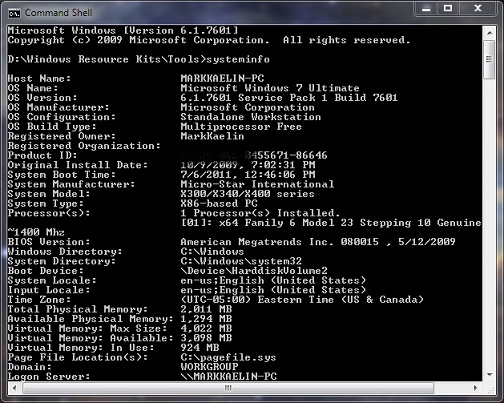
Task: Open the Command Shell system menu icon
Action: tap(14, 13)
